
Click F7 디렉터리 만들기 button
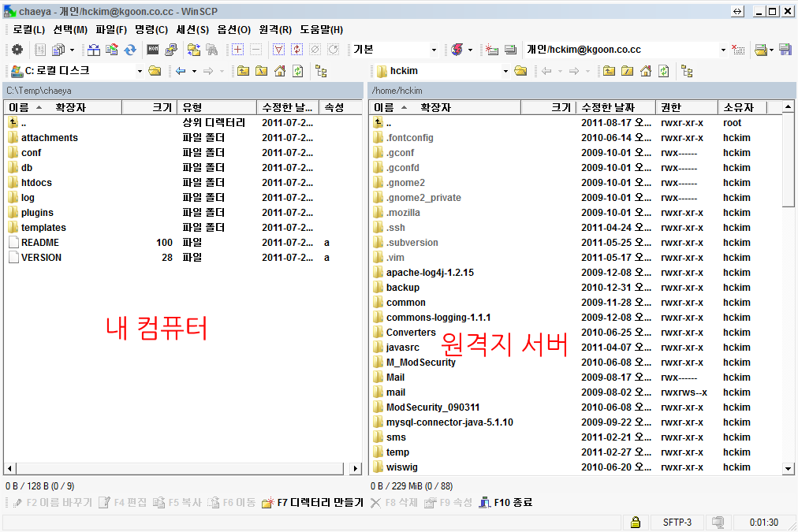coord(312,503)
